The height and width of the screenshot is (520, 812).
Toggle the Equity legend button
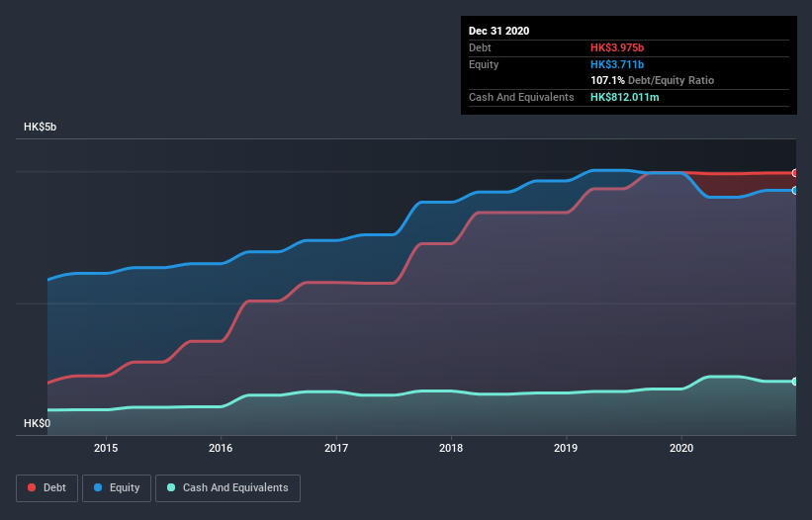(117, 488)
